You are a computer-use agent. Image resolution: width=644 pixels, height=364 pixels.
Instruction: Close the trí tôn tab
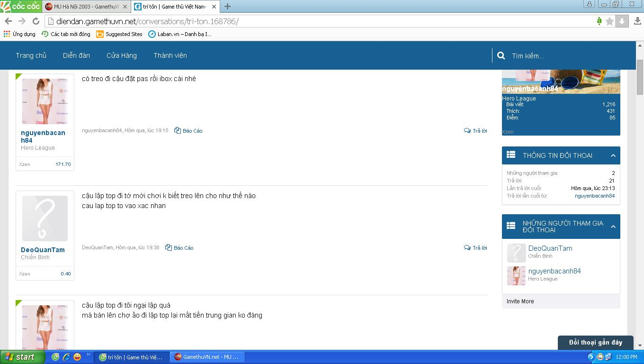[214, 7]
